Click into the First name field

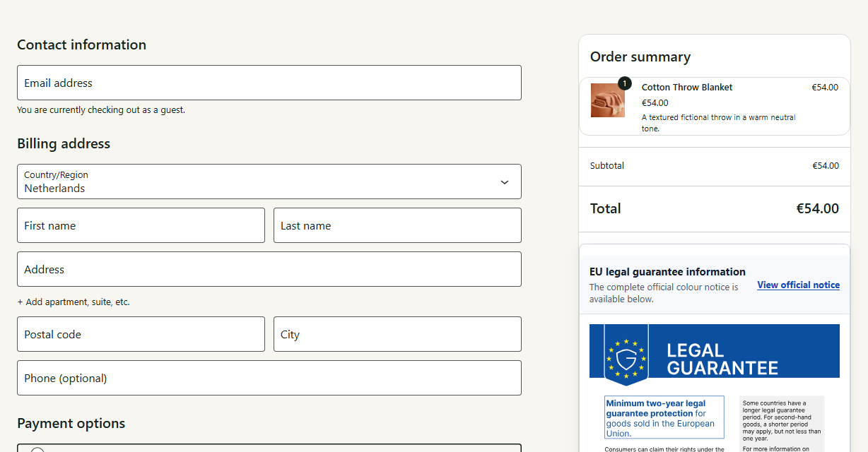141,225
